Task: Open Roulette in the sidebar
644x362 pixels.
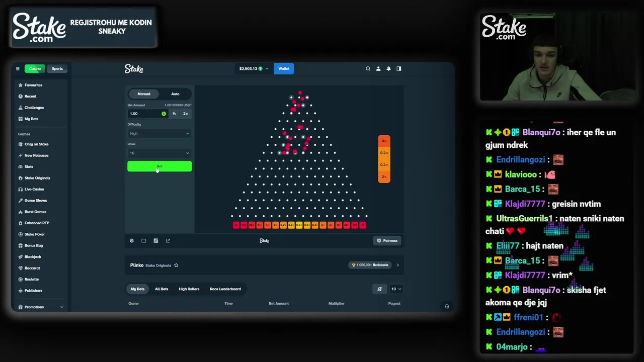Action: 32,280
